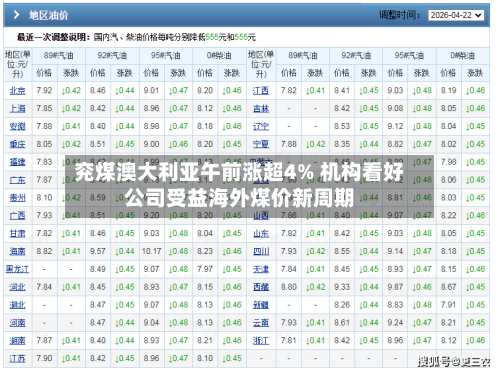Open the 江苏 region link

tap(18, 359)
